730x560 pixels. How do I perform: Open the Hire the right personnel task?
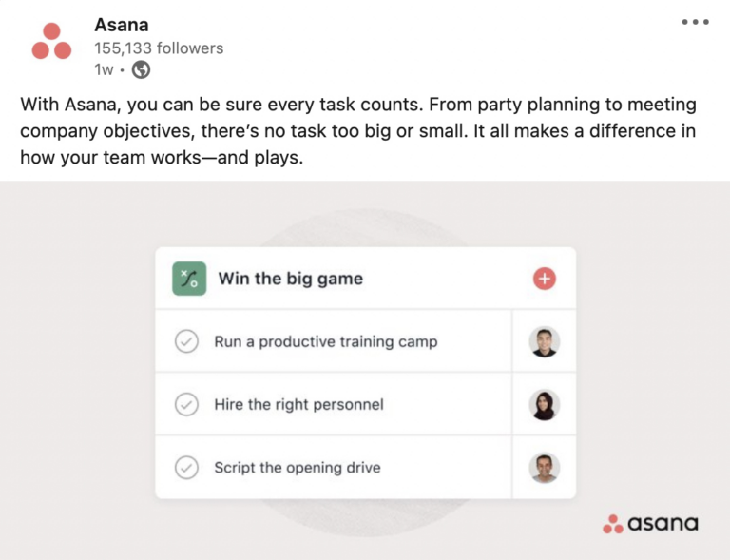click(x=298, y=405)
